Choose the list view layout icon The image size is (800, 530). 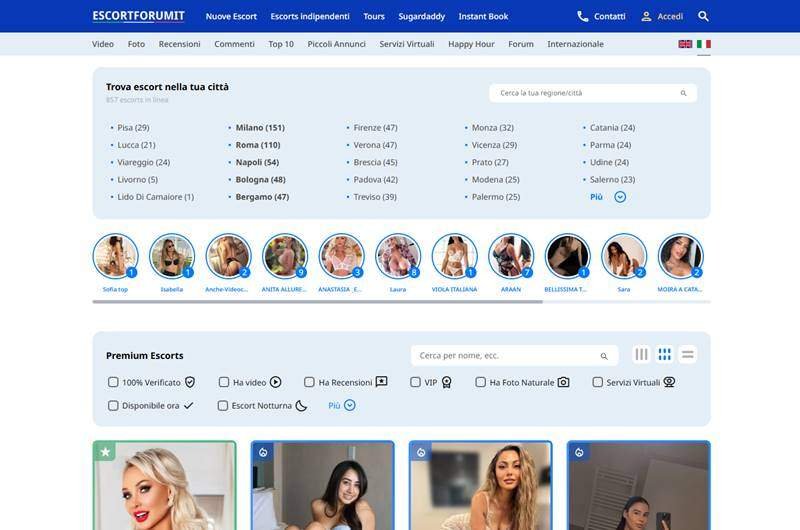(x=688, y=355)
